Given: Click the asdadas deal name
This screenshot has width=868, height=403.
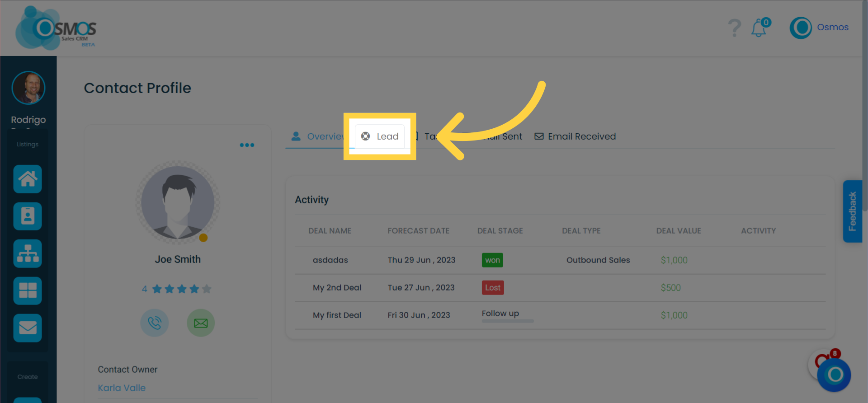Looking at the screenshot, I should 330,260.
